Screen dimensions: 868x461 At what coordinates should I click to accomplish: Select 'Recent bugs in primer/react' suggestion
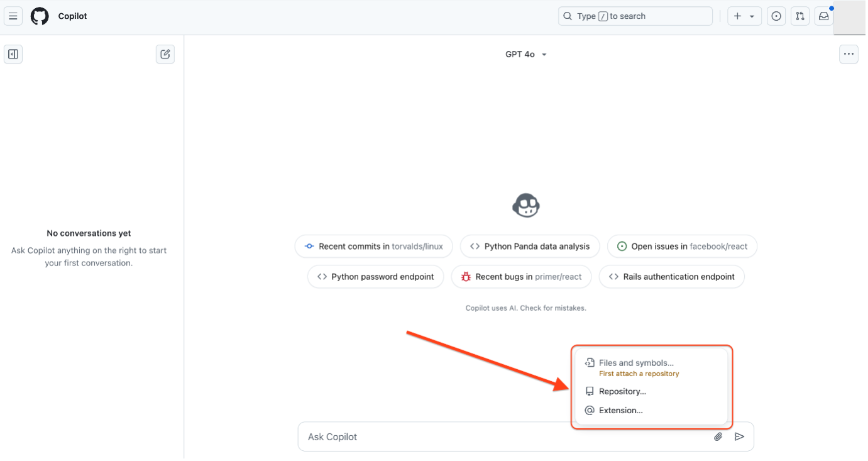tap(521, 277)
